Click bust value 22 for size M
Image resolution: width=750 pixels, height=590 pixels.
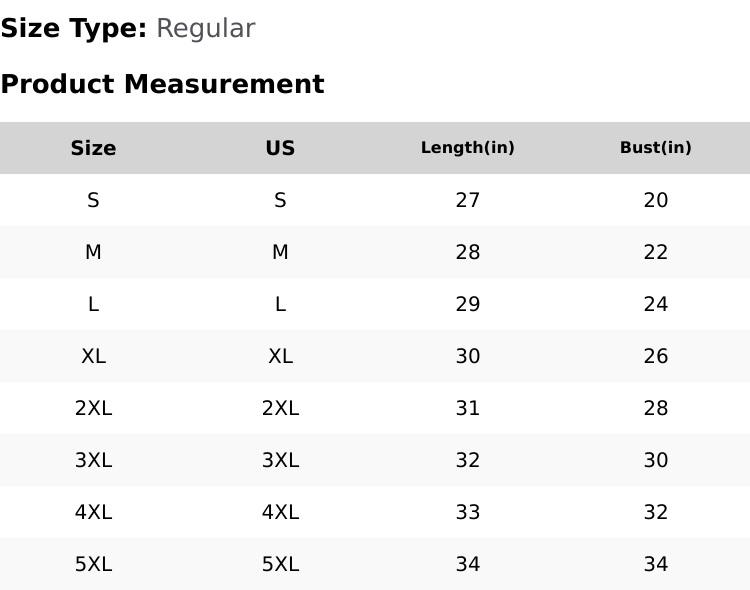[x=655, y=252]
